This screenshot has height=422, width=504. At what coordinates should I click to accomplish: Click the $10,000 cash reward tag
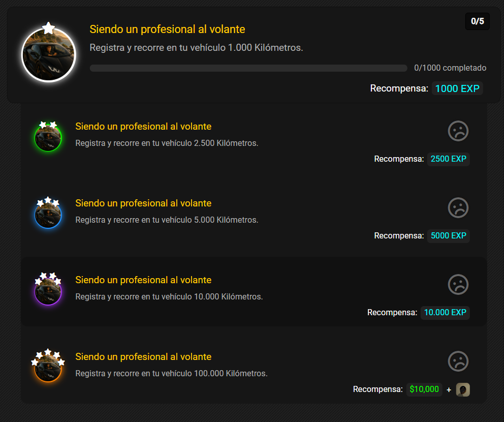424,389
